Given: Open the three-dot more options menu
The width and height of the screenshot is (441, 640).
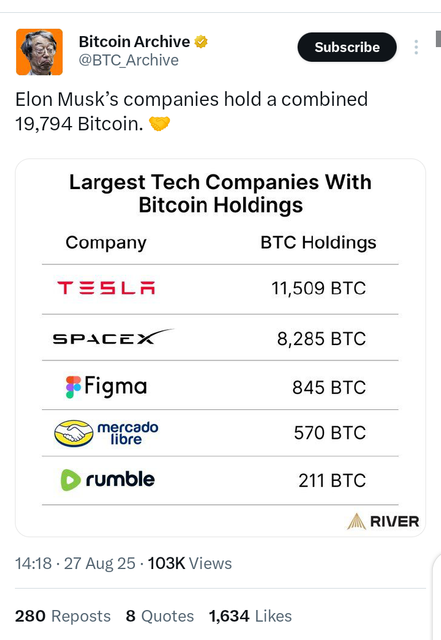Looking at the screenshot, I should 416,47.
